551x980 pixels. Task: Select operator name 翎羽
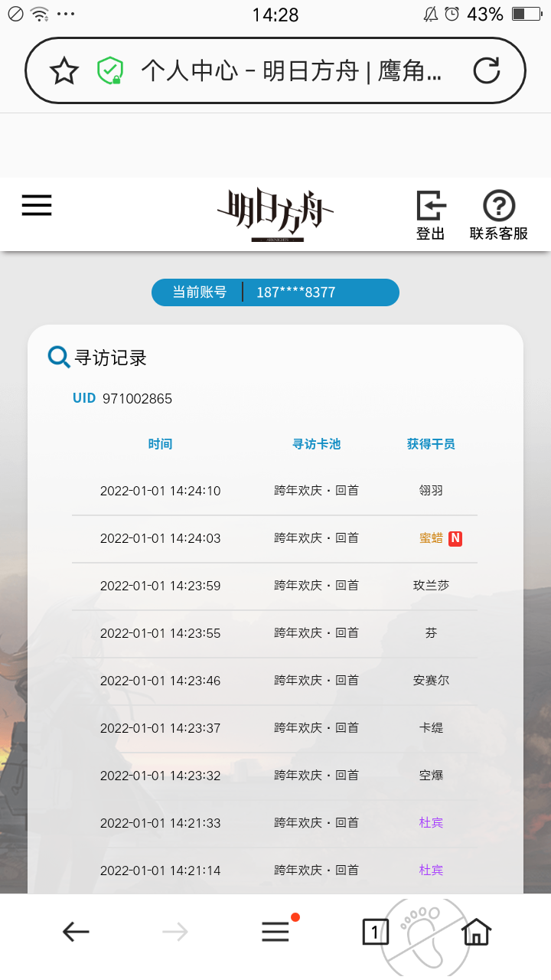pos(431,491)
